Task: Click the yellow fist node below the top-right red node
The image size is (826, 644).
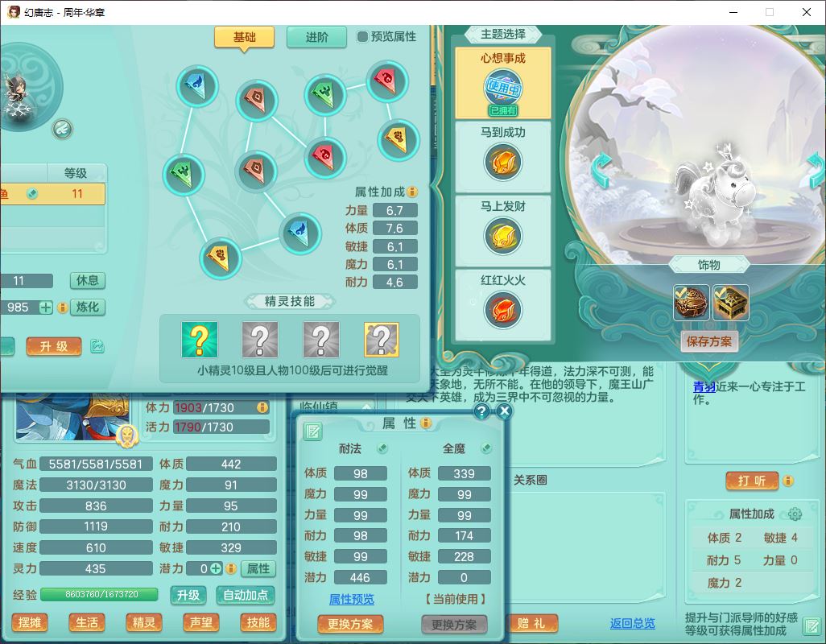Action: (399, 139)
